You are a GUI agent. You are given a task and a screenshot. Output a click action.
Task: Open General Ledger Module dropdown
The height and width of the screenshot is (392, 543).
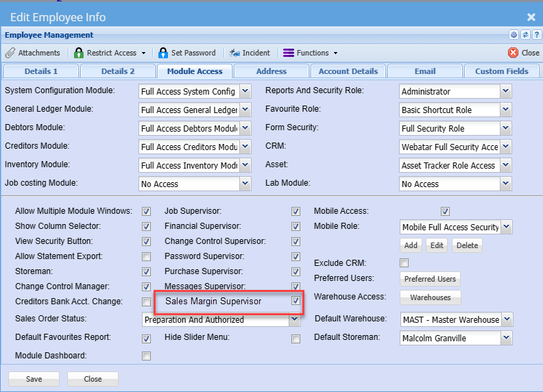(x=245, y=110)
